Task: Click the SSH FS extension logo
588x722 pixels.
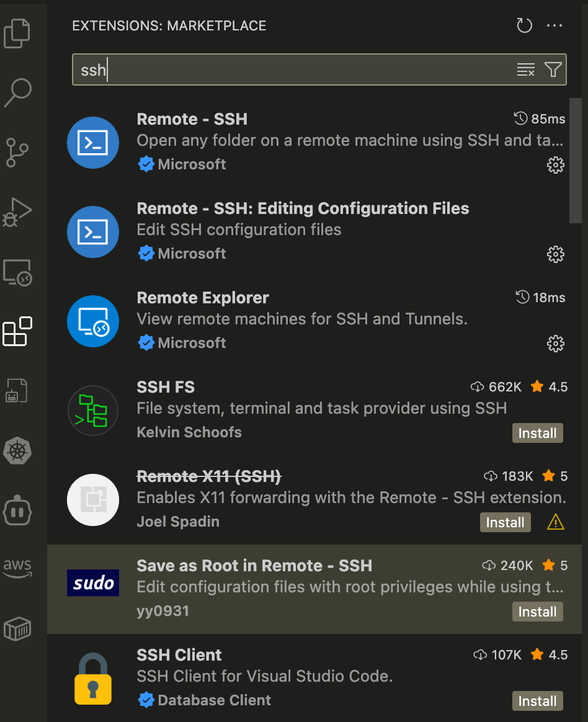Action: click(93, 411)
